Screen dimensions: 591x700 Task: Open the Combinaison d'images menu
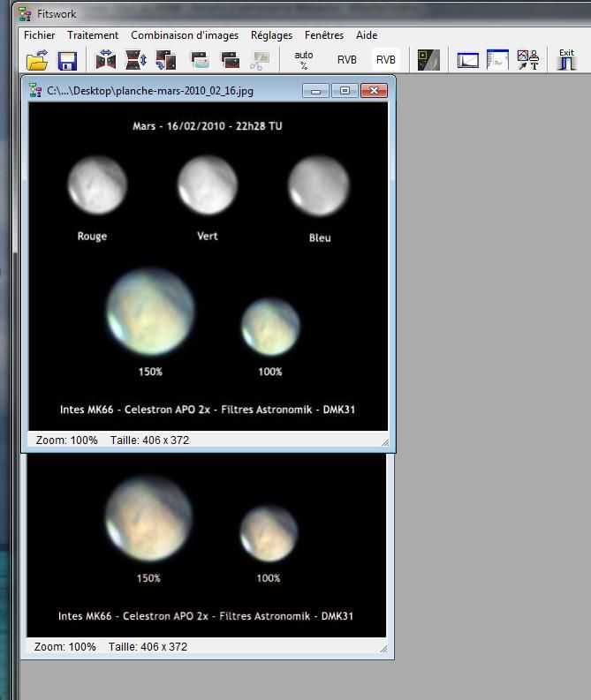tap(185, 35)
